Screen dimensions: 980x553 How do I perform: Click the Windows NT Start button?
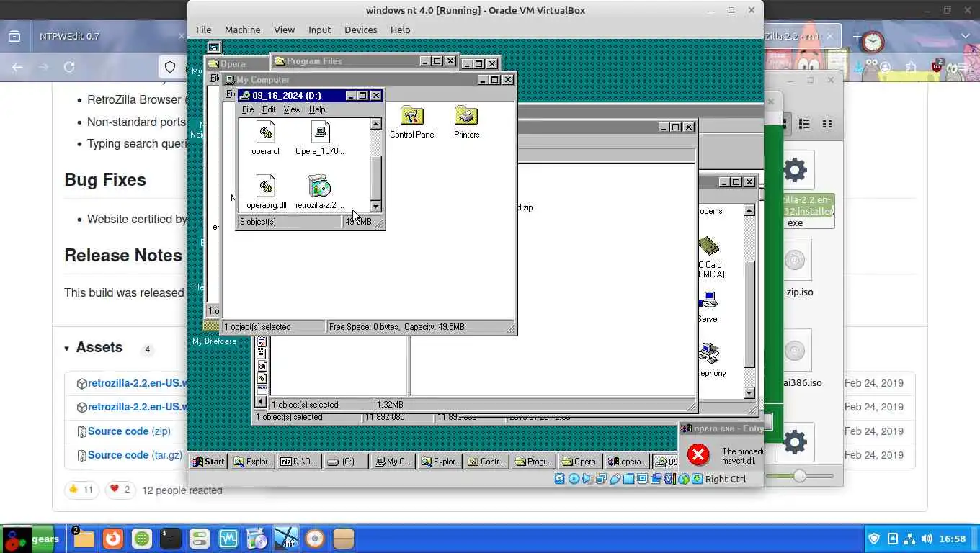pyautogui.click(x=208, y=462)
